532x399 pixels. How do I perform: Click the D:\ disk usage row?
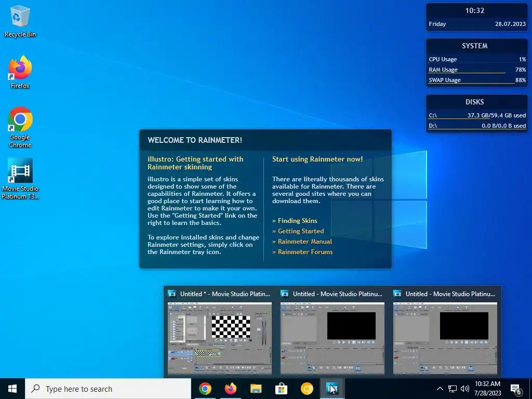(x=477, y=126)
